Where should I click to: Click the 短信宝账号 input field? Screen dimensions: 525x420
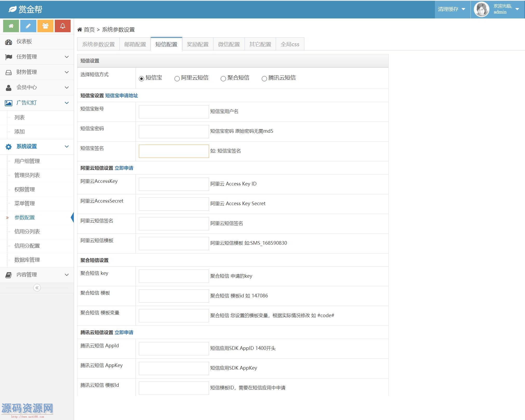pyautogui.click(x=174, y=112)
